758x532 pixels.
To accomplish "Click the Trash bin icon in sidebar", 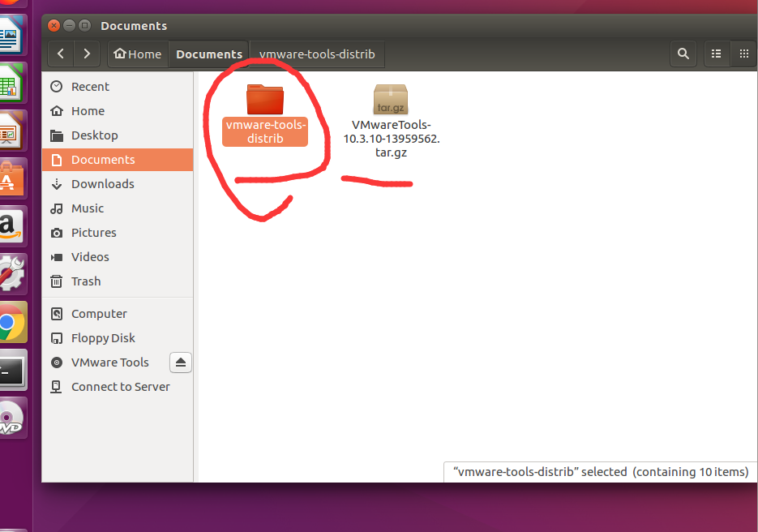I will point(57,281).
